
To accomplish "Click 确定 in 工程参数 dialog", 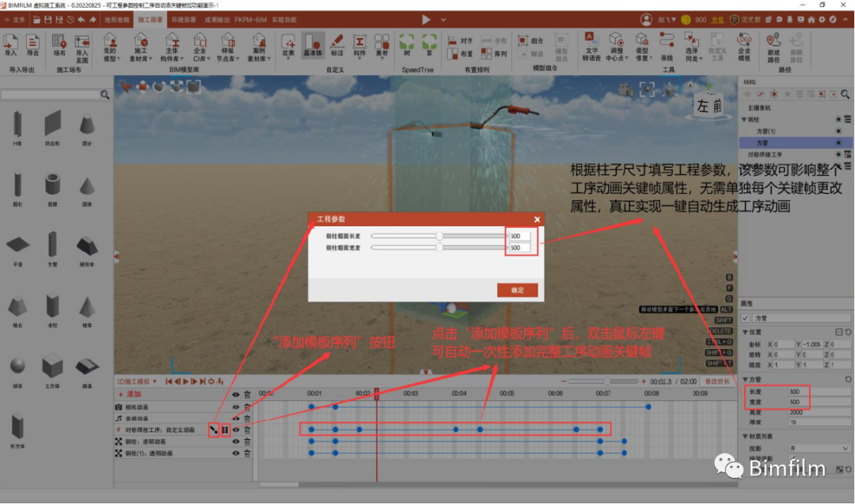I will tap(517, 290).
